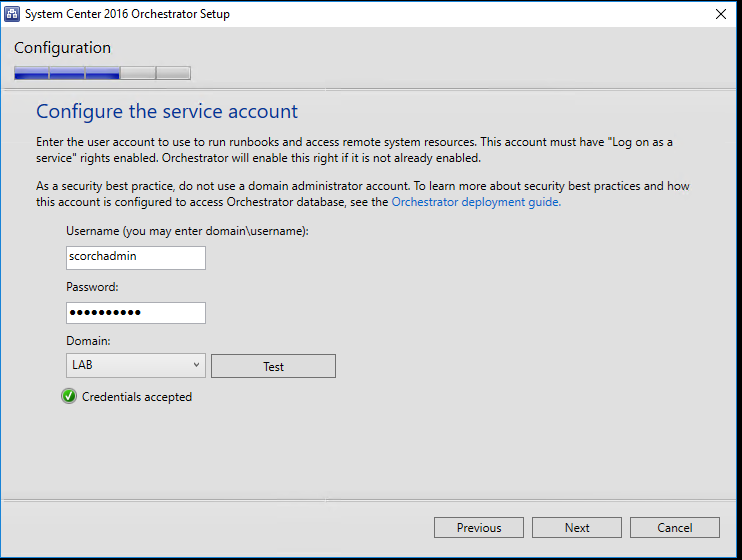Click the Configure the service account heading
The height and width of the screenshot is (560, 742).
167,112
